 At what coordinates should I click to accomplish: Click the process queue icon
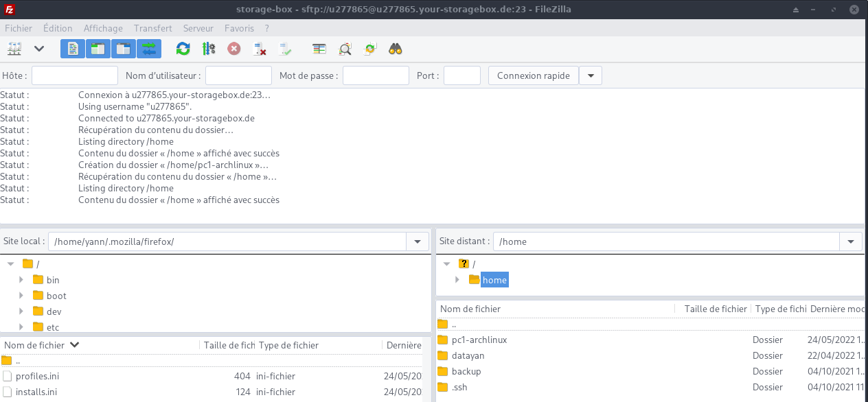209,49
